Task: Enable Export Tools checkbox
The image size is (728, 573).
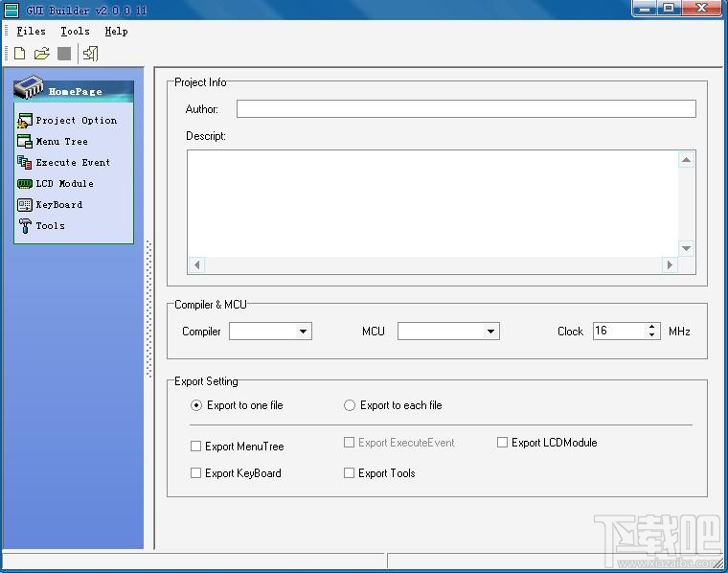Action: tap(349, 472)
